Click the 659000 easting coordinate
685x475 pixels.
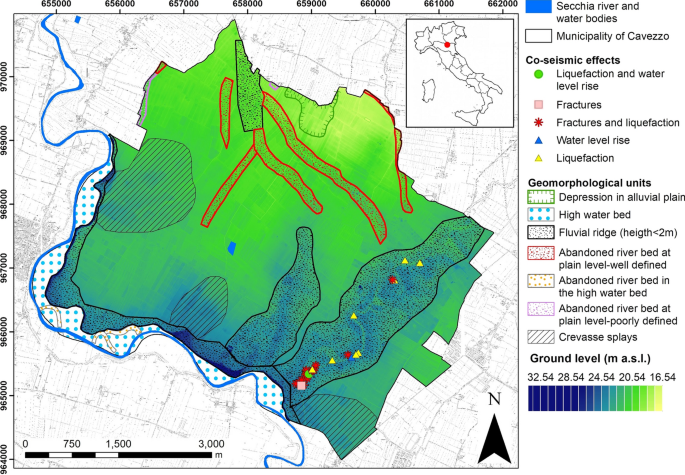pyautogui.click(x=311, y=4)
